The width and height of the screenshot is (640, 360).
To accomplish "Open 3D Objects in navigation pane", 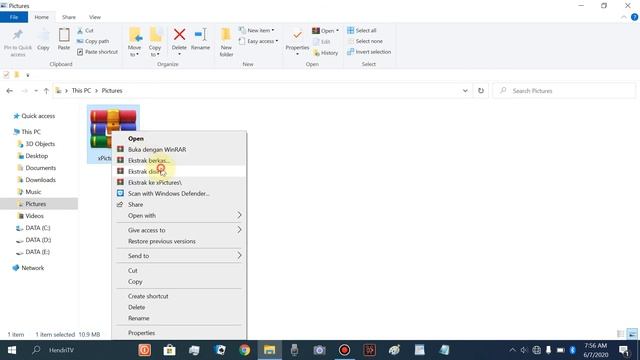I will pos(40,144).
